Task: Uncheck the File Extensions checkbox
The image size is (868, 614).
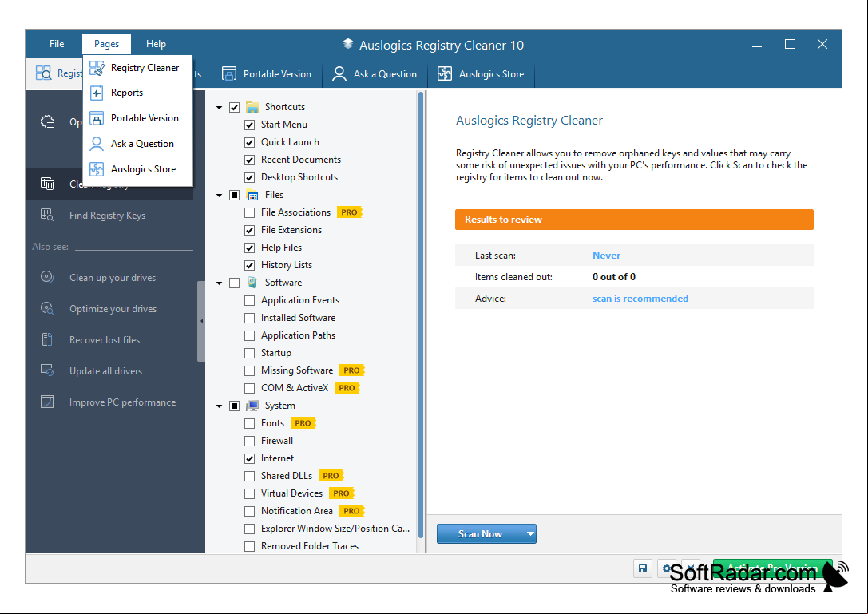Action: 250,230
